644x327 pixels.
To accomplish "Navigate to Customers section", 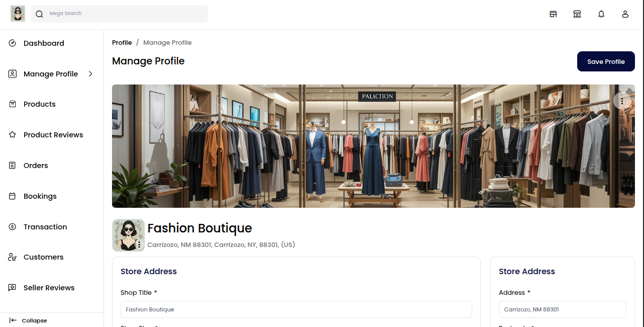I will [x=43, y=257].
